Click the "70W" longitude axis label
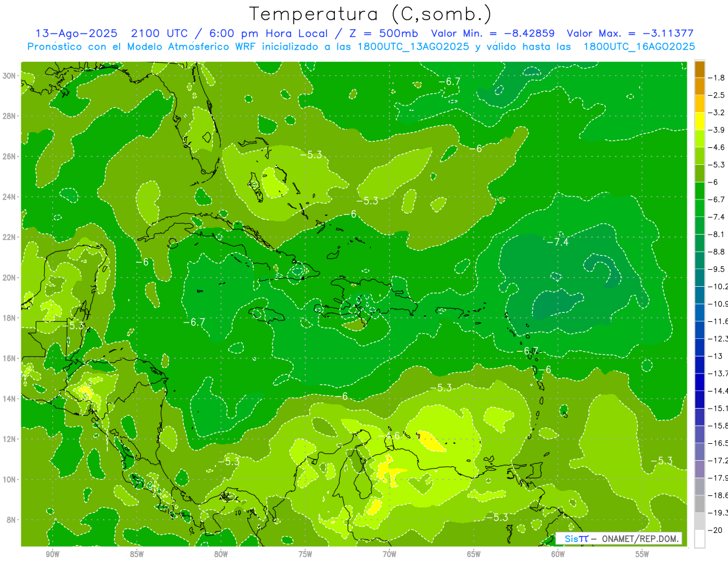Viewport: 728px width, 562px height. [389, 555]
